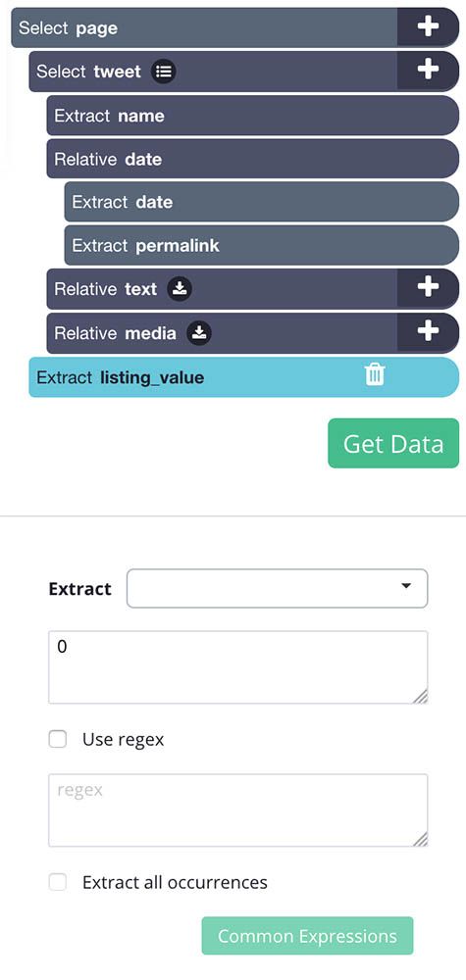Click the regex text area
Viewport: 466px width, 980px height.
click(238, 810)
